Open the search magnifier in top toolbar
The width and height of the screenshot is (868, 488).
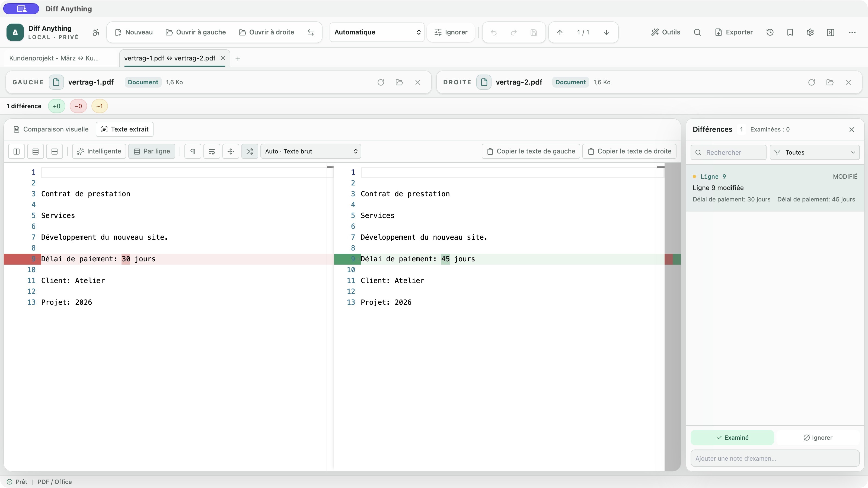pos(697,32)
